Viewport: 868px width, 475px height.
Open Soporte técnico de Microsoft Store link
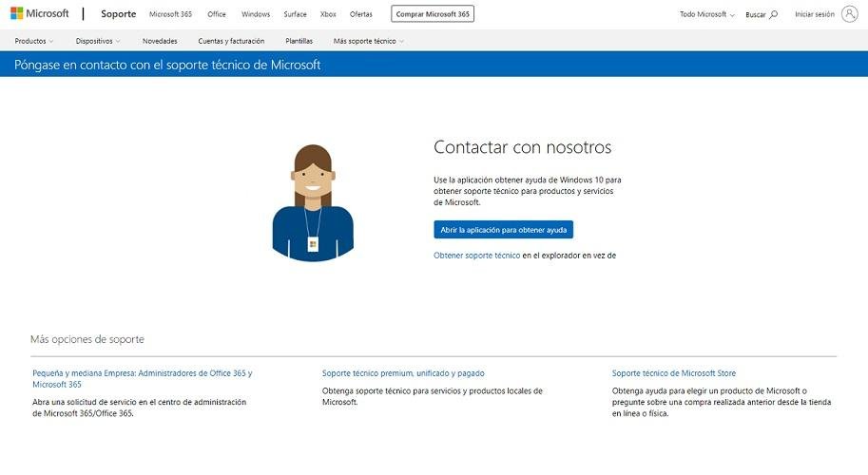click(674, 373)
